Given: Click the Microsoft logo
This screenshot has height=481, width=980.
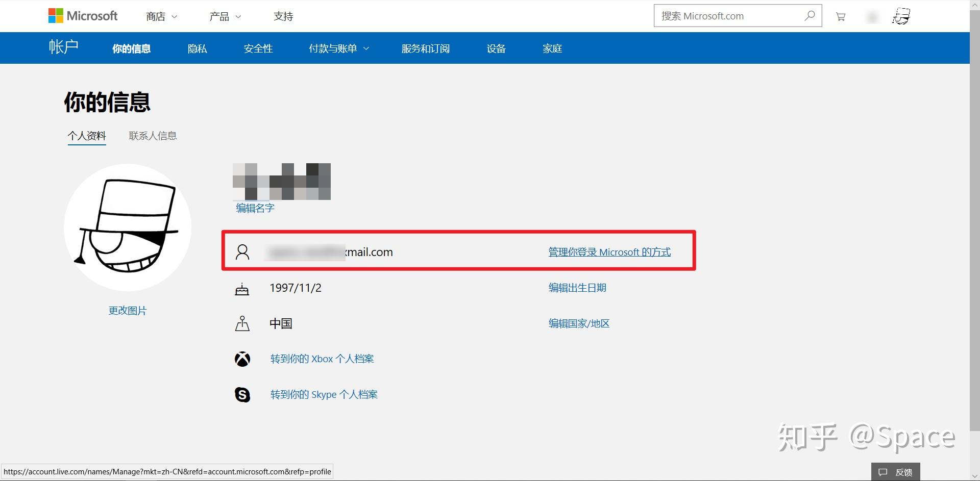Looking at the screenshot, I should pyautogui.click(x=83, y=15).
